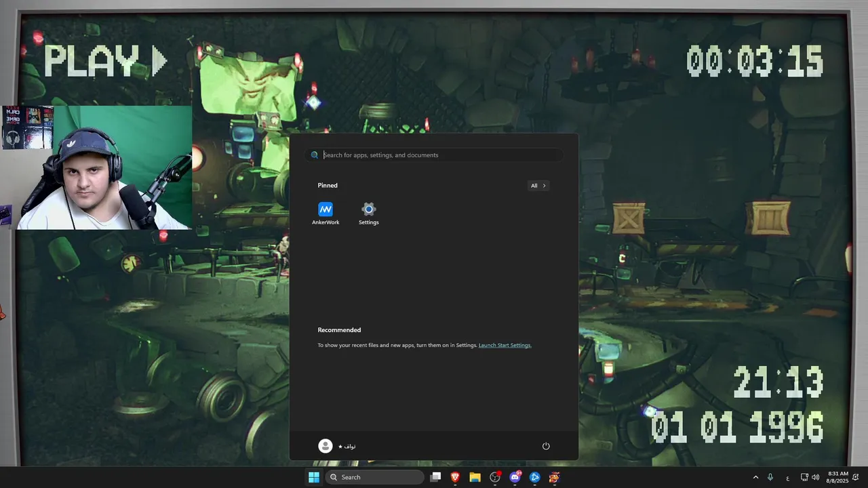
Task: Open Discord from the taskbar
Action: (x=515, y=477)
